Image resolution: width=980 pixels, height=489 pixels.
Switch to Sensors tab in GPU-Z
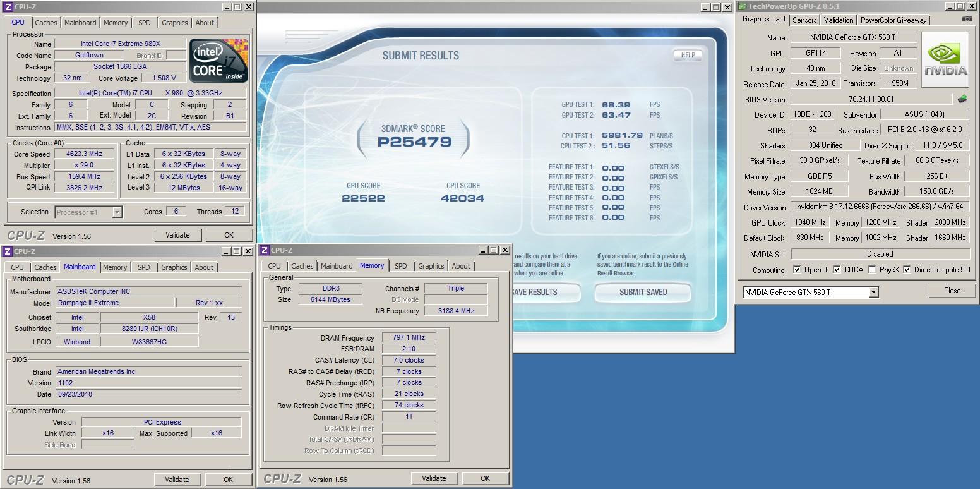pyautogui.click(x=804, y=20)
